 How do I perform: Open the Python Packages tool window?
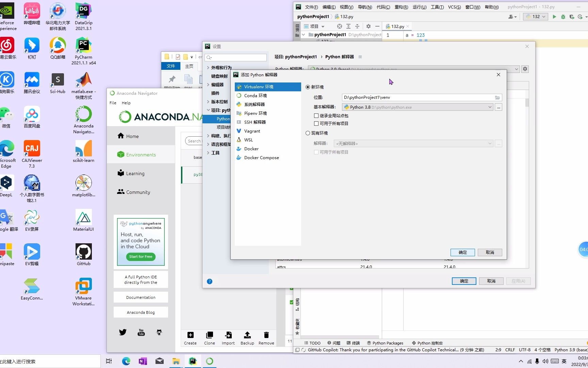point(385,343)
